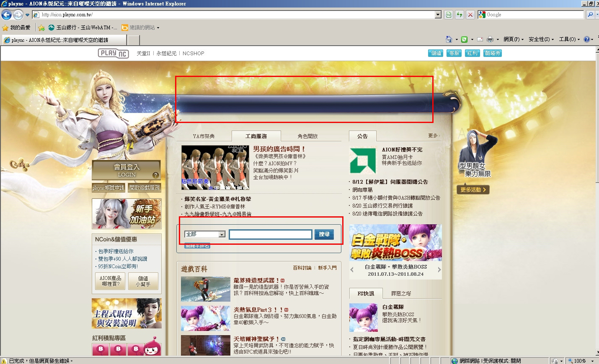
Task: Open the NCSHOP top nav link
Action: coord(194,54)
